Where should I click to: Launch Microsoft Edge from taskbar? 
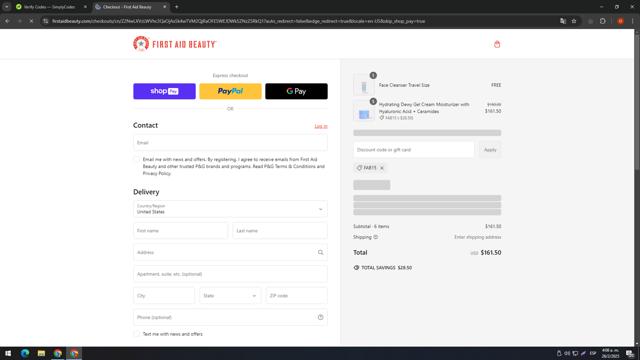click(25, 353)
